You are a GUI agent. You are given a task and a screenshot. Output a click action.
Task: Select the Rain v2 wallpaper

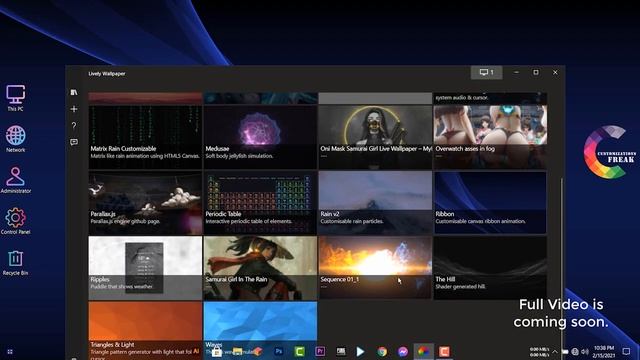pyautogui.click(x=375, y=202)
